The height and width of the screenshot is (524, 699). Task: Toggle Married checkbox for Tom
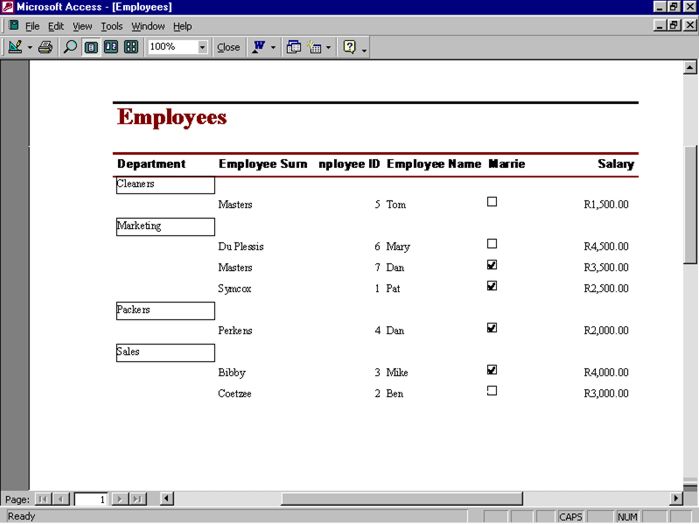(492, 202)
